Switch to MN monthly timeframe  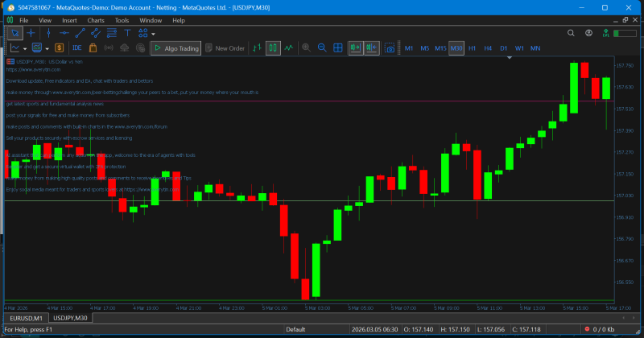(x=535, y=48)
